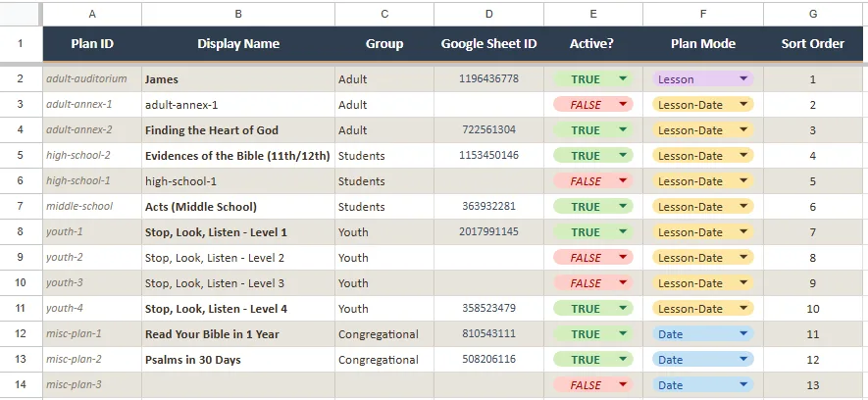Open Plan Mode dropdown in youth-2 row
868x400 pixels.
(703, 257)
